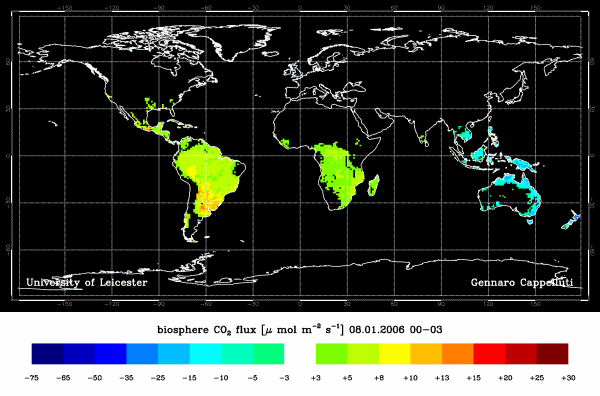Pick the turquoise swatch between -10 and -5

click(237, 354)
